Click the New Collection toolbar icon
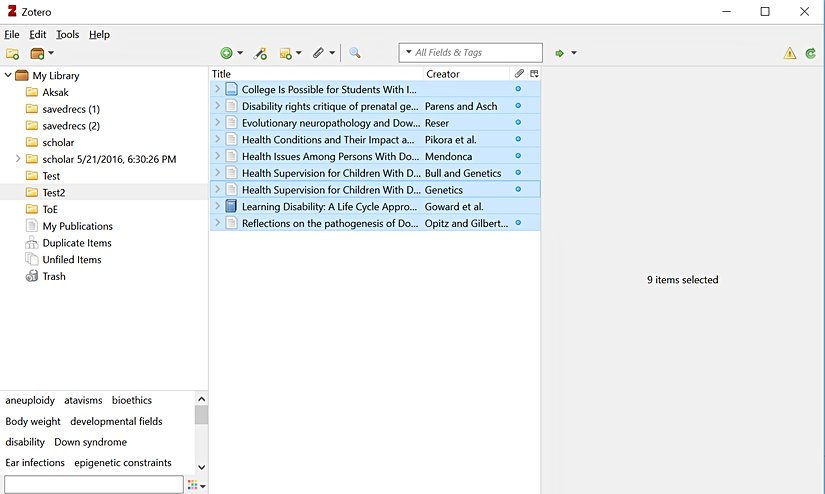825x494 pixels. [12, 53]
